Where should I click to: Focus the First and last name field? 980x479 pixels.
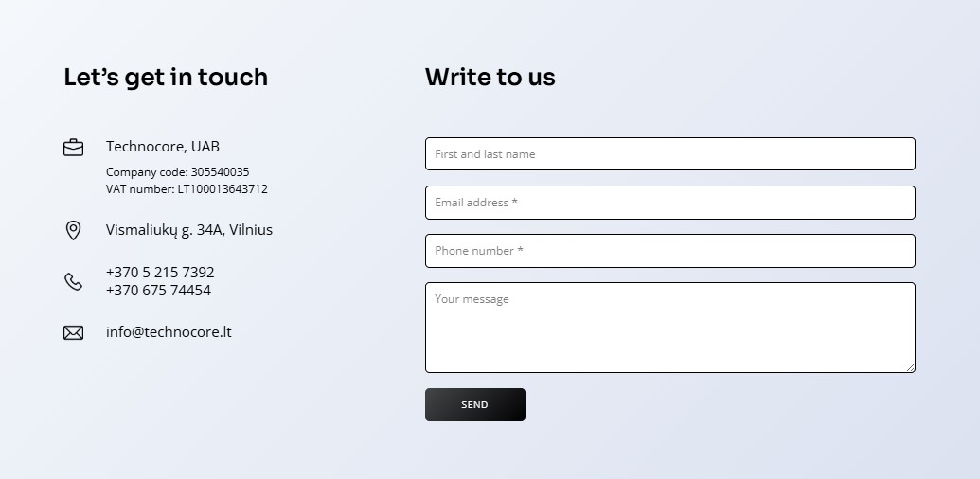point(670,154)
